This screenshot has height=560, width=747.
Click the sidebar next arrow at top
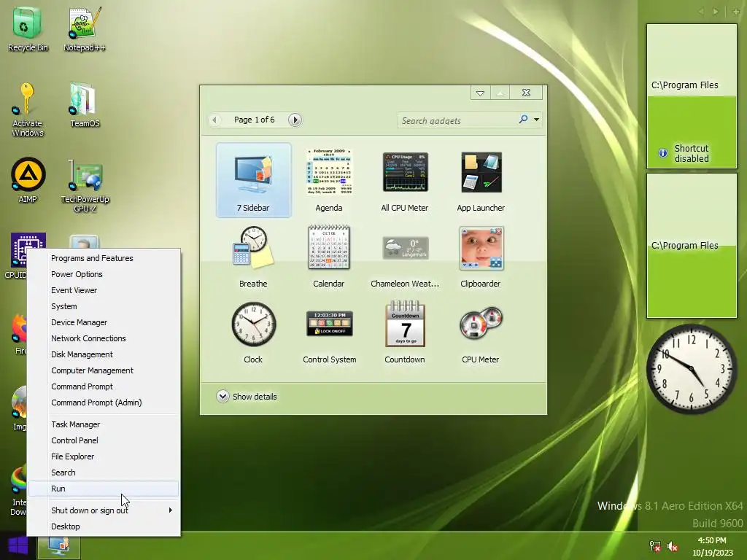pos(715,12)
